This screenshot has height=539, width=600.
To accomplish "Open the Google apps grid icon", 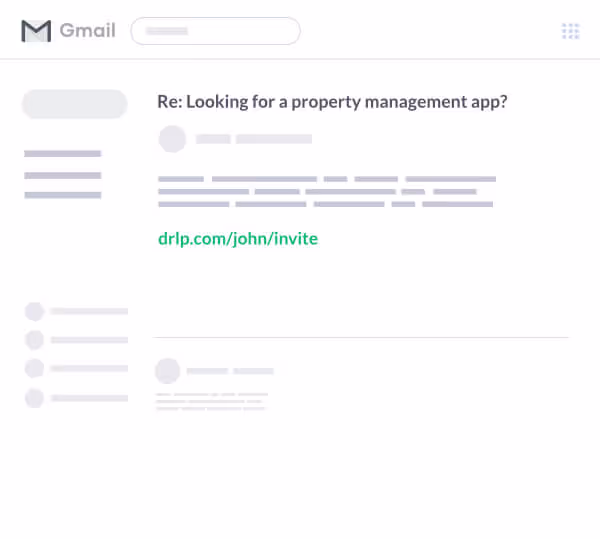I will pyautogui.click(x=570, y=31).
